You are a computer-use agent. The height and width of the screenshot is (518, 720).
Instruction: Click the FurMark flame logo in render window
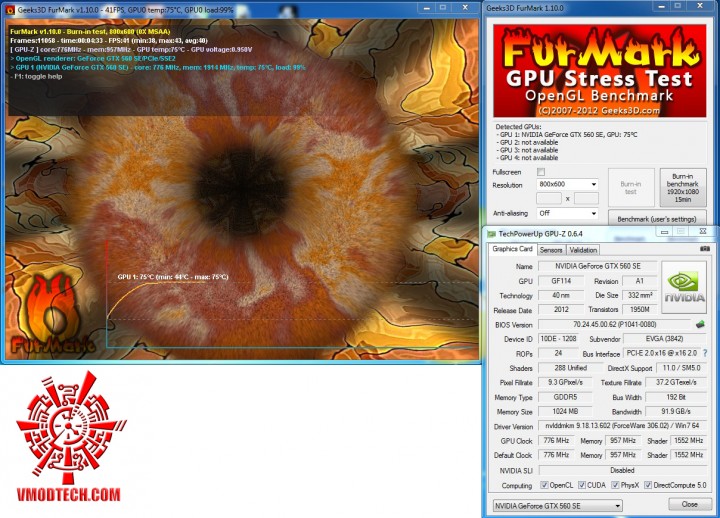point(52,312)
